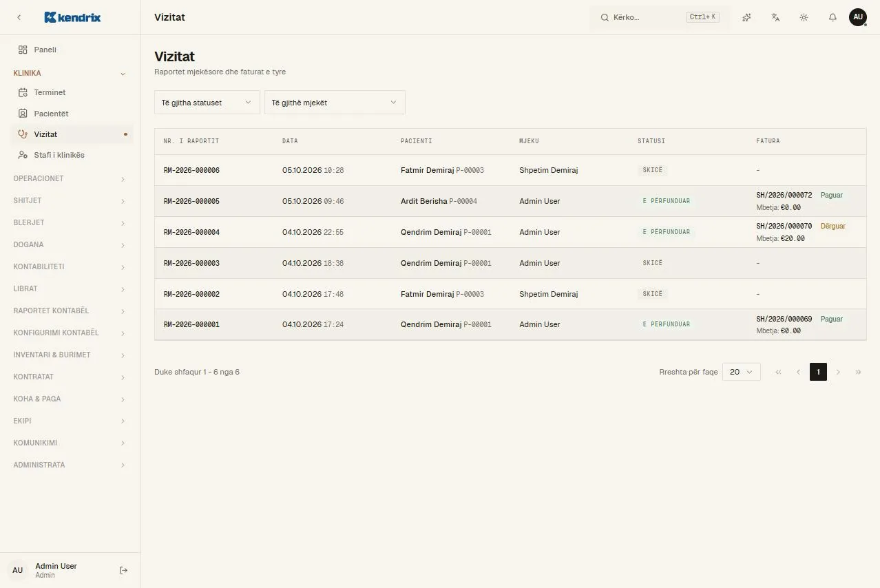Viewport: 880px width, 588px height.
Task: Go to the next page arrow
Action: [x=838, y=372]
